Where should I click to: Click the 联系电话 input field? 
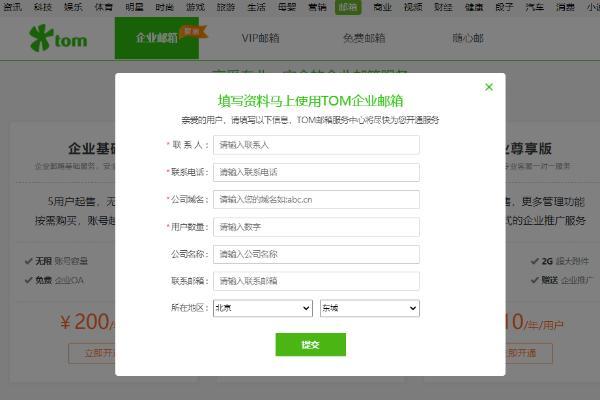tap(316, 172)
